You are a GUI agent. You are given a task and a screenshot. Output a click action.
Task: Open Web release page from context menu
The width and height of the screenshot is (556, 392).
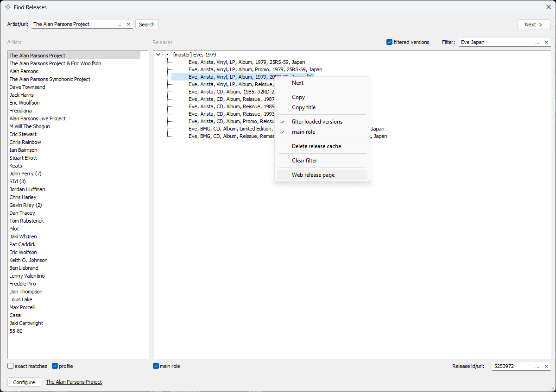(322, 175)
